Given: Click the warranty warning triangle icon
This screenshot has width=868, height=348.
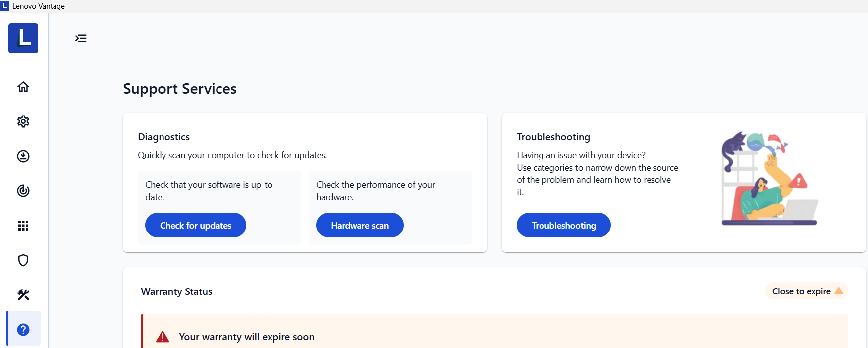Looking at the screenshot, I should (x=163, y=337).
